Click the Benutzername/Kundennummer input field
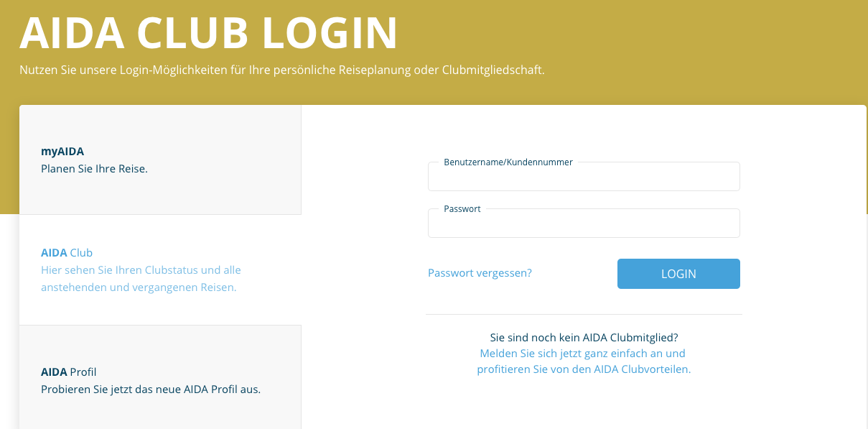The image size is (868, 429). pos(583,179)
